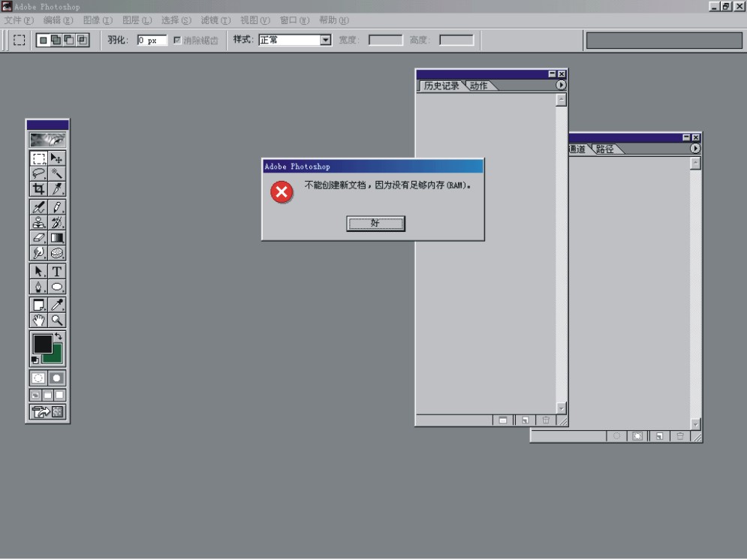
Task: Click the 好 OK button in dialog
Action: coord(376,224)
